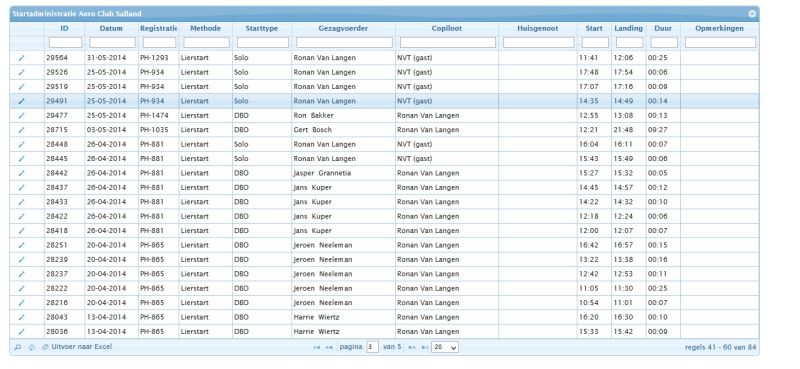Focus the Start time filter field
Viewport: 800px width, 369px height.
pyautogui.click(x=595, y=42)
